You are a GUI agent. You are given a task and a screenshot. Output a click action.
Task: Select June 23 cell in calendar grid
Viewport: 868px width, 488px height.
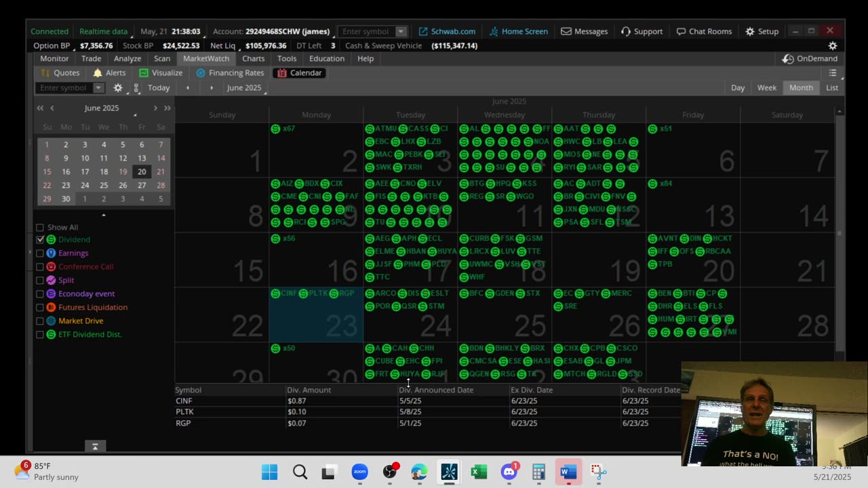[316, 314]
